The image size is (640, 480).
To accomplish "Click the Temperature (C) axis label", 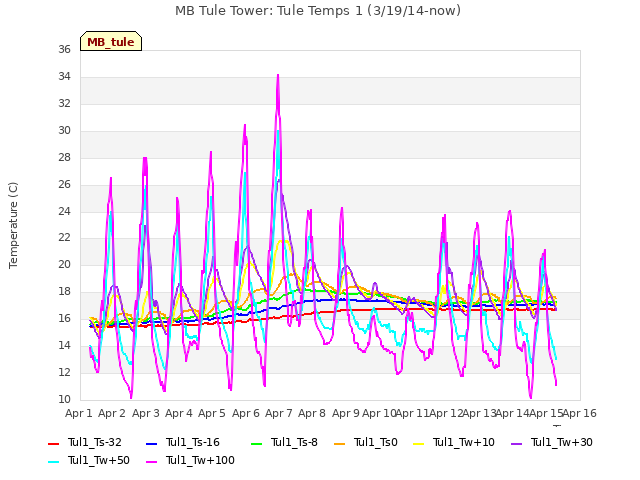I will tap(13, 225).
